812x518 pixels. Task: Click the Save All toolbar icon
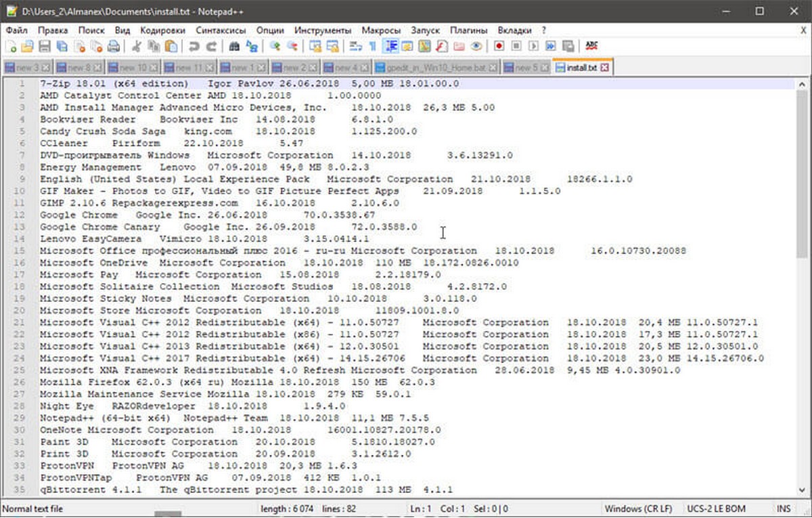(62, 46)
